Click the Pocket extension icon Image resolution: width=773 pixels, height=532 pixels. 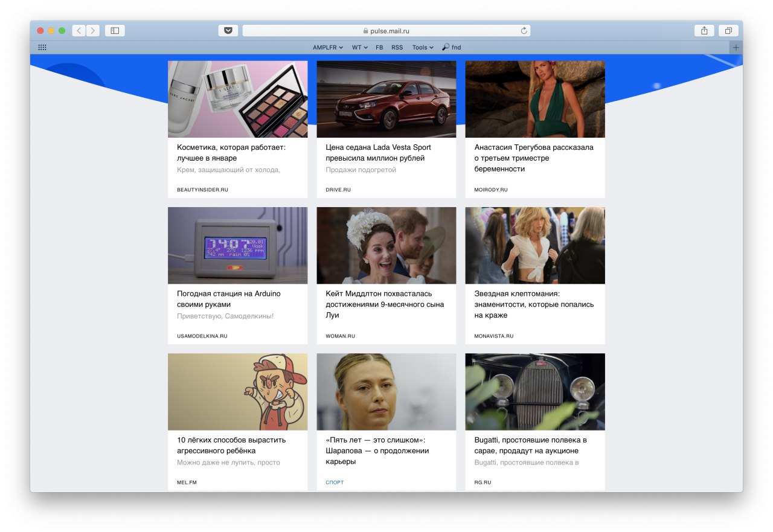(x=228, y=30)
